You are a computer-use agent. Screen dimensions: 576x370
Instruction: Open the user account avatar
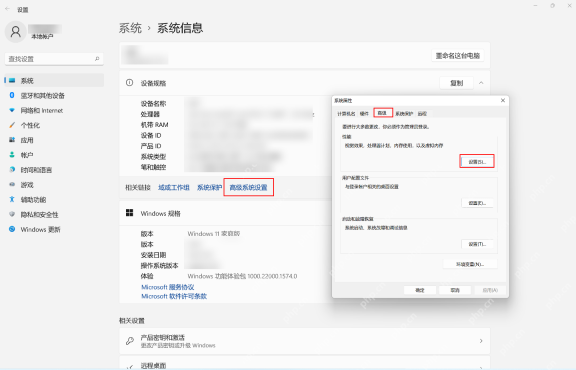click(x=15, y=32)
